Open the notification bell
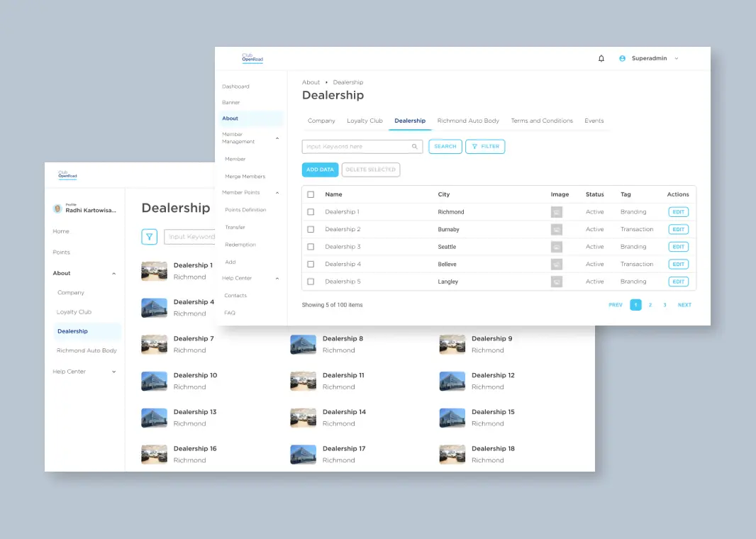The height and width of the screenshot is (539, 756). coord(601,58)
